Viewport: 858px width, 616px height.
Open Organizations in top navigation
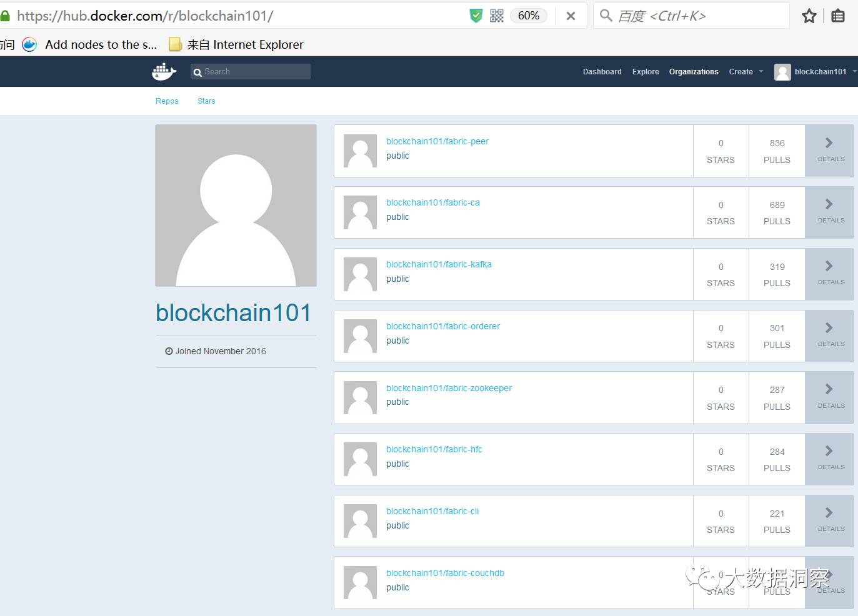pos(694,72)
